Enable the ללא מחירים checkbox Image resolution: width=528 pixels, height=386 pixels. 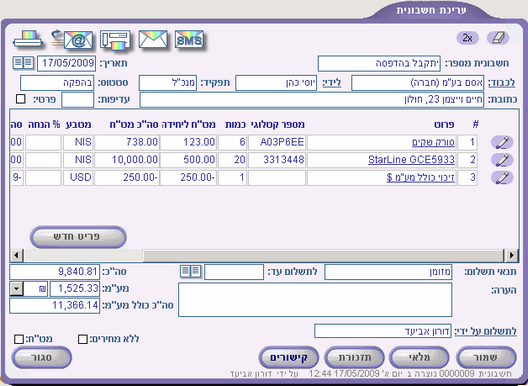[82, 339]
